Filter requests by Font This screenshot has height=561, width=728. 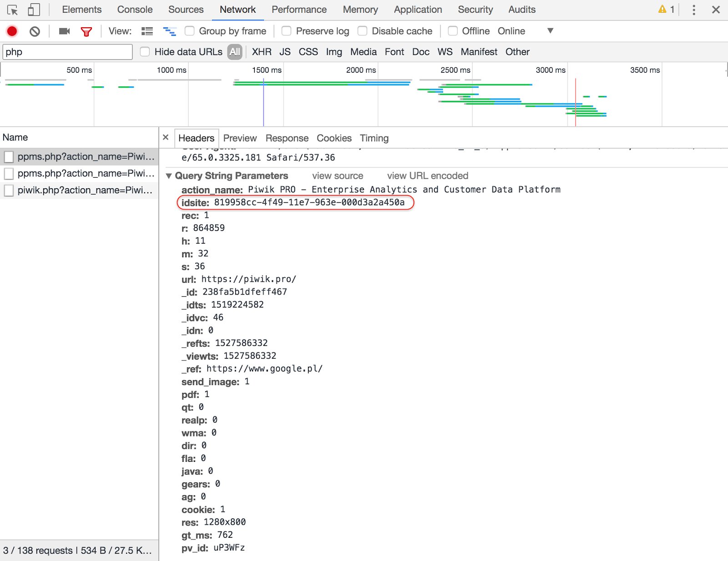pyautogui.click(x=394, y=52)
